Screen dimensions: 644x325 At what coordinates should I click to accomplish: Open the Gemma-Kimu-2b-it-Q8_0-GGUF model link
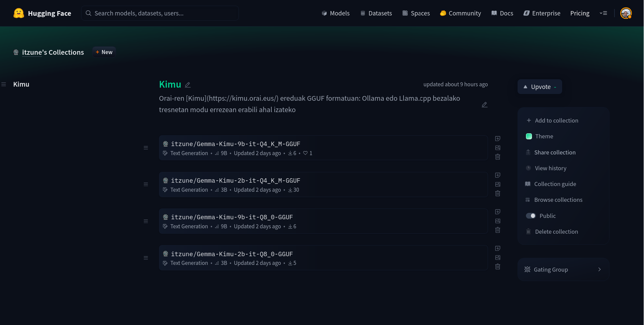pyautogui.click(x=232, y=254)
